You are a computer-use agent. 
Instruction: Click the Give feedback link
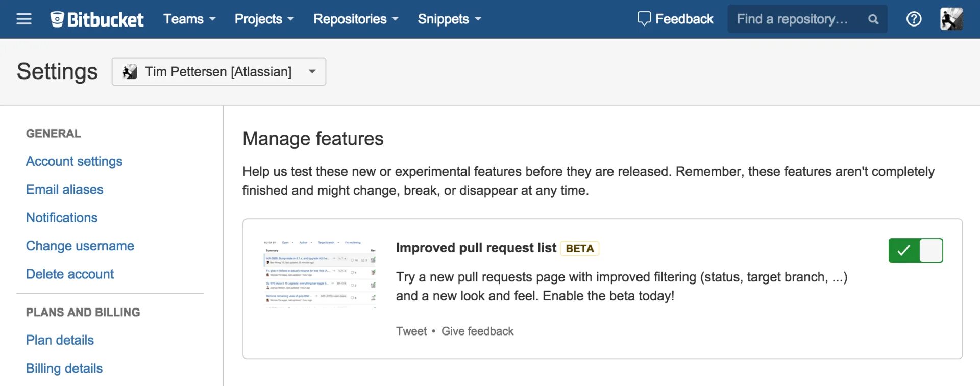tap(477, 331)
